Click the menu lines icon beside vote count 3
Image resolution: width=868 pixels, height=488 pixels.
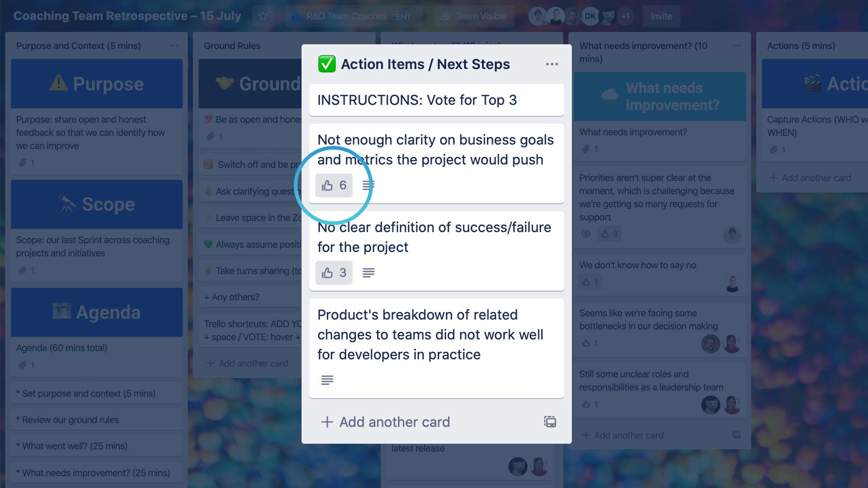tap(368, 273)
